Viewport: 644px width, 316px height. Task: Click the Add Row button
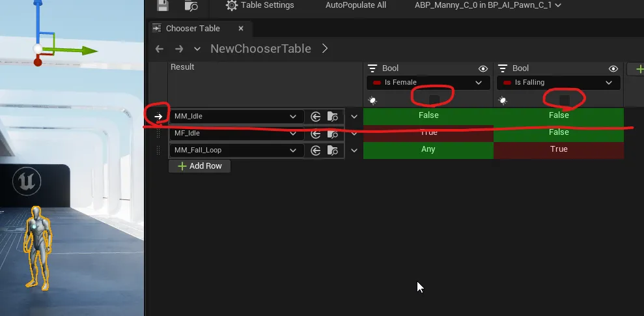tap(200, 166)
